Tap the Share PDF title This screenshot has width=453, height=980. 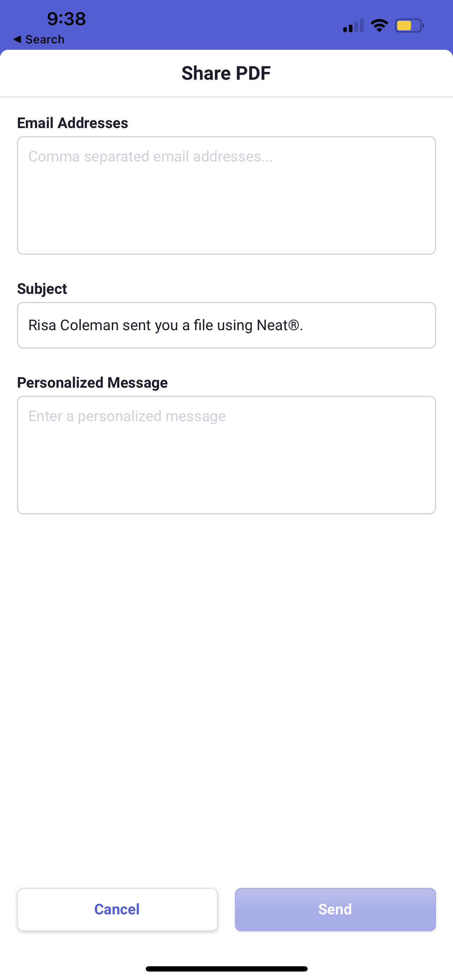pos(226,73)
